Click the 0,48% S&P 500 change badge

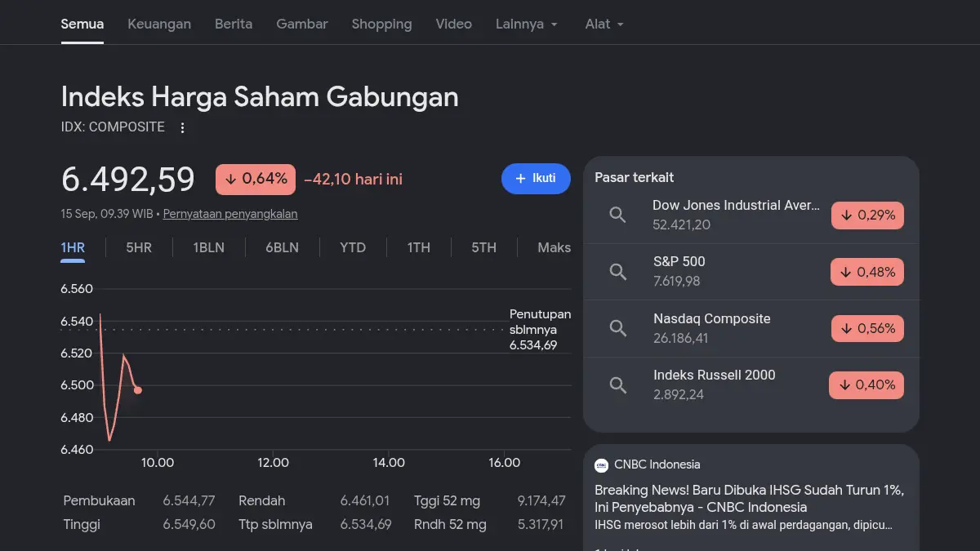(x=867, y=272)
